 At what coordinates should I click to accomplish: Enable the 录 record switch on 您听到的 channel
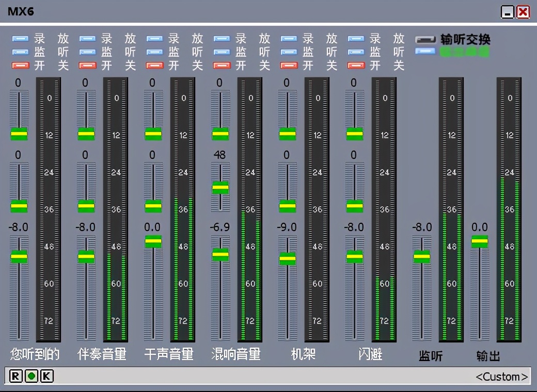point(21,38)
